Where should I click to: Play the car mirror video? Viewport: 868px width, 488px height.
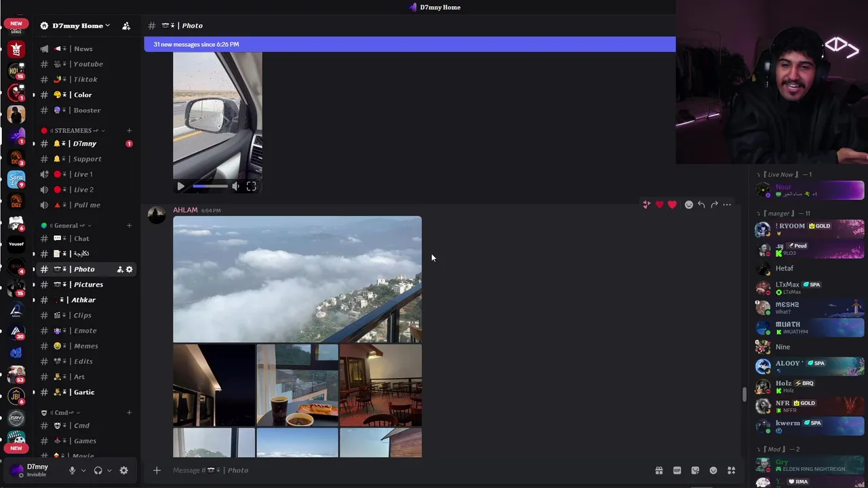tap(180, 186)
